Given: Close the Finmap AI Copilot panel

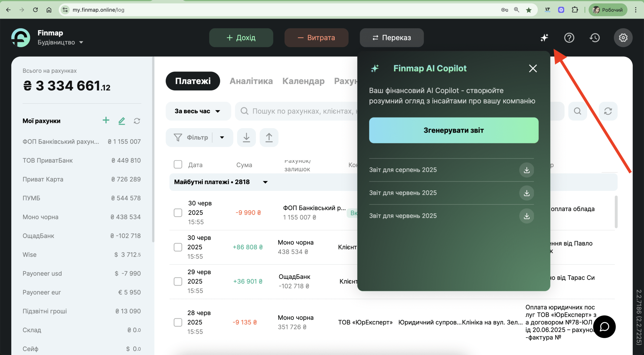Looking at the screenshot, I should coord(533,68).
